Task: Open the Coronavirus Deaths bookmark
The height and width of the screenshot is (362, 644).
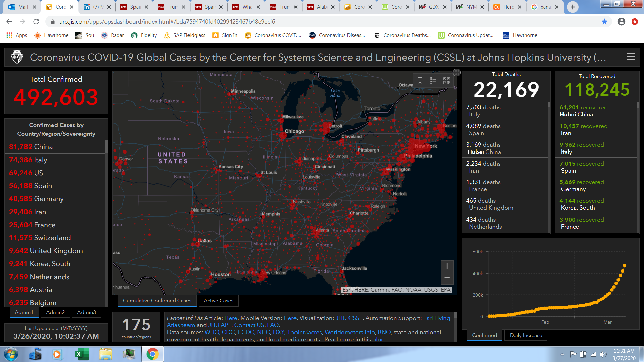Action: [x=402, y=35]
